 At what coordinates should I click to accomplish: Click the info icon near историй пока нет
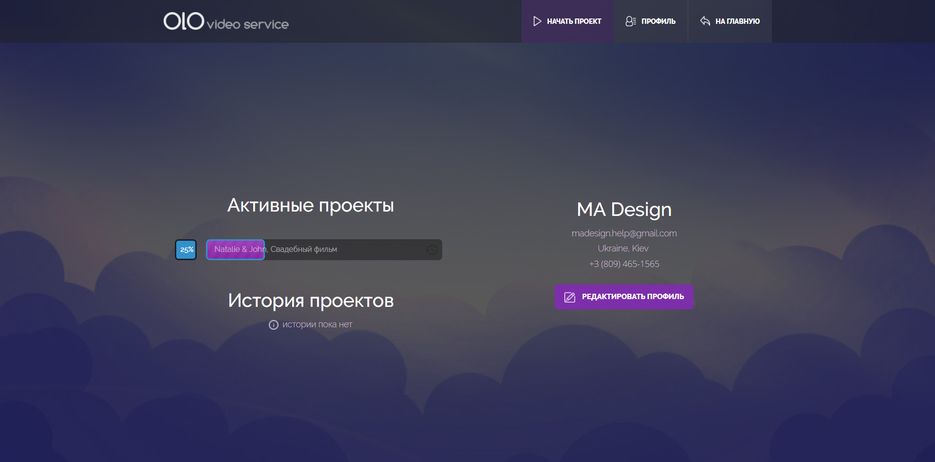click(x=274, y=325)
